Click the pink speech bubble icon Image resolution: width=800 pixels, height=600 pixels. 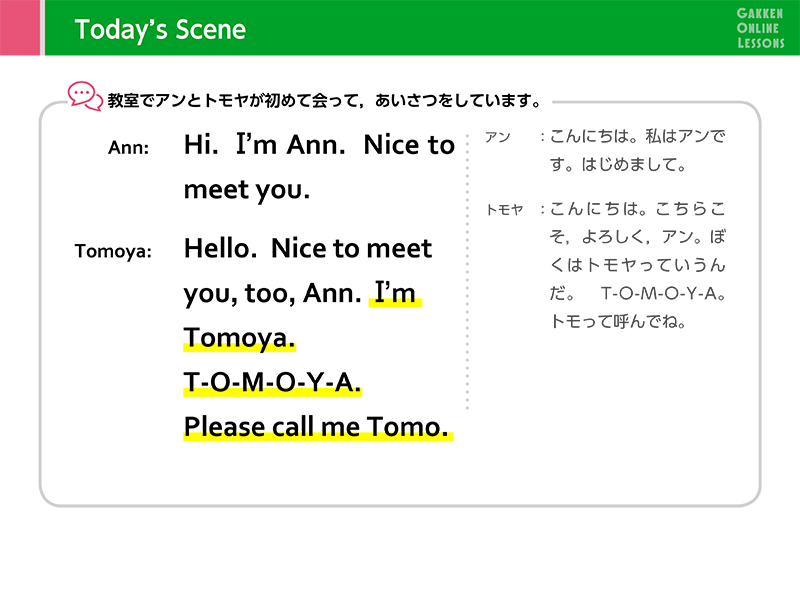85,95
